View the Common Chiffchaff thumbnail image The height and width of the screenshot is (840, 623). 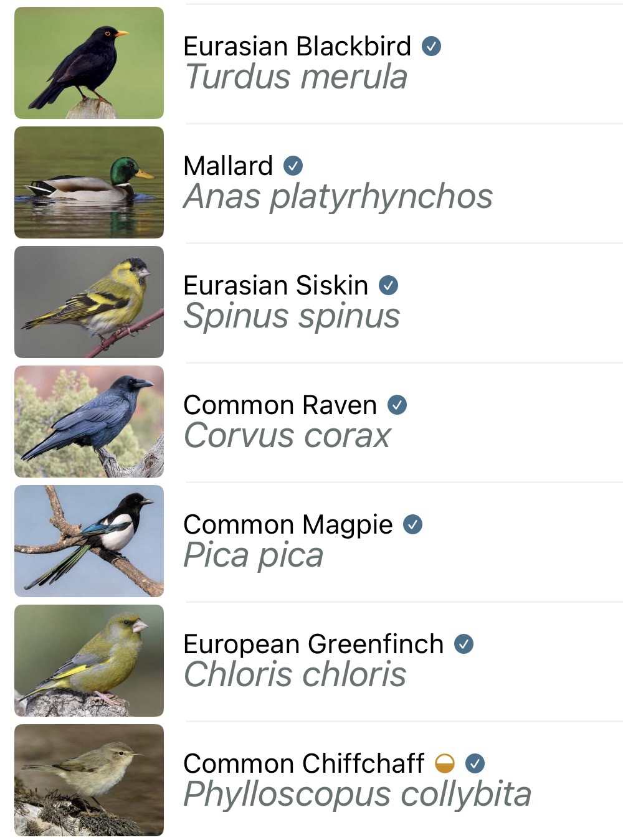pos(89,780)
